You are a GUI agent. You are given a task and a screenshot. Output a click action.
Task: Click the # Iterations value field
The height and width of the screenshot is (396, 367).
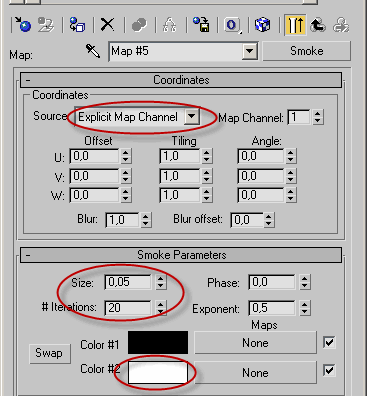coord(128,307)
